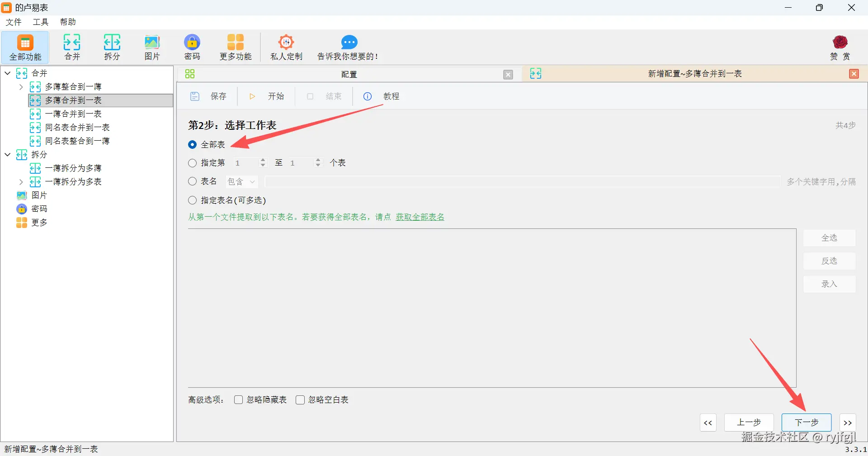Open the 密码 lock toolbar icon
The image size is (868, 456).
[192, 47]
